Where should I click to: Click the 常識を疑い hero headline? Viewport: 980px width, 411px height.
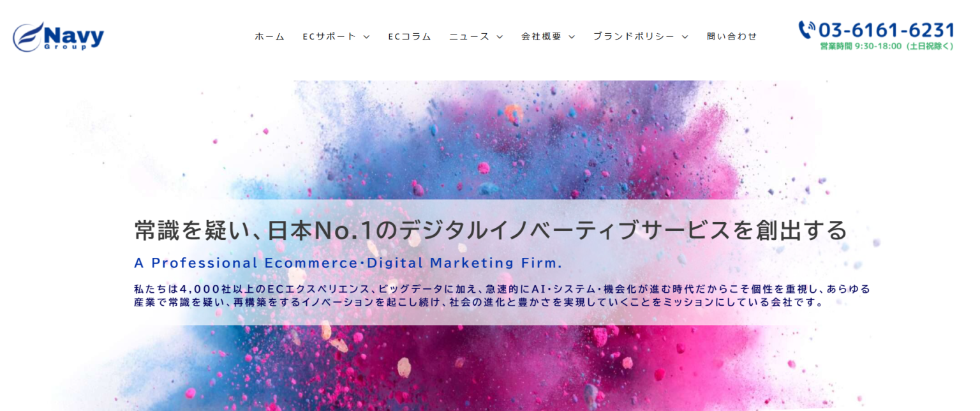pyautogui.click(x=491, y=230)
